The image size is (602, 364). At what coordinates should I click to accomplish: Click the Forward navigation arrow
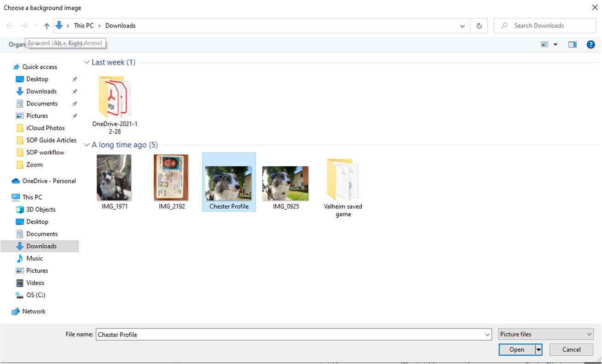click(x=24, y=26)
